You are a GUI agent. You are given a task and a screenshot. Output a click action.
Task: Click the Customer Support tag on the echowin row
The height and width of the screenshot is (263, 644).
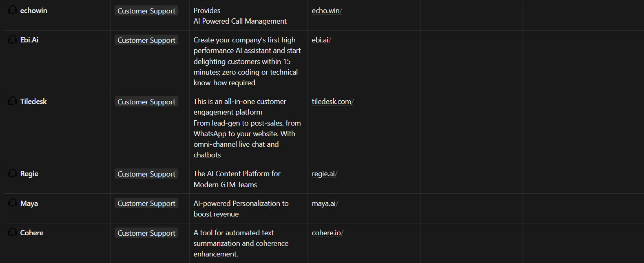(x=146, y=11)
